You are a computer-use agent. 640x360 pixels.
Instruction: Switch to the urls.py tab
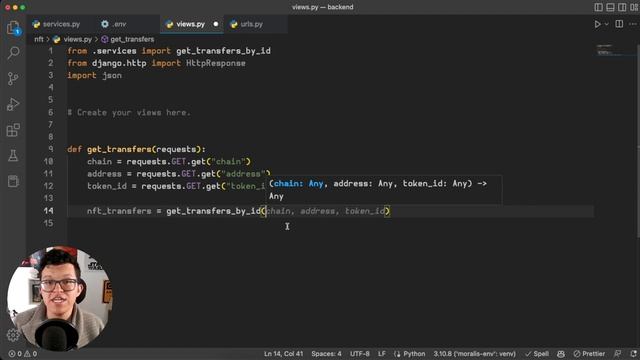(x=251, y=24)
